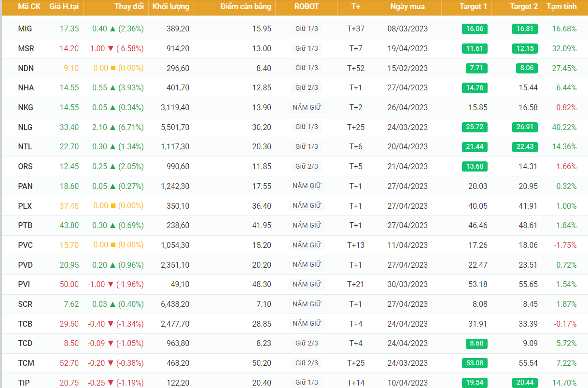
Task: Sort by the Mã CK column header
Action: (29, 7)
